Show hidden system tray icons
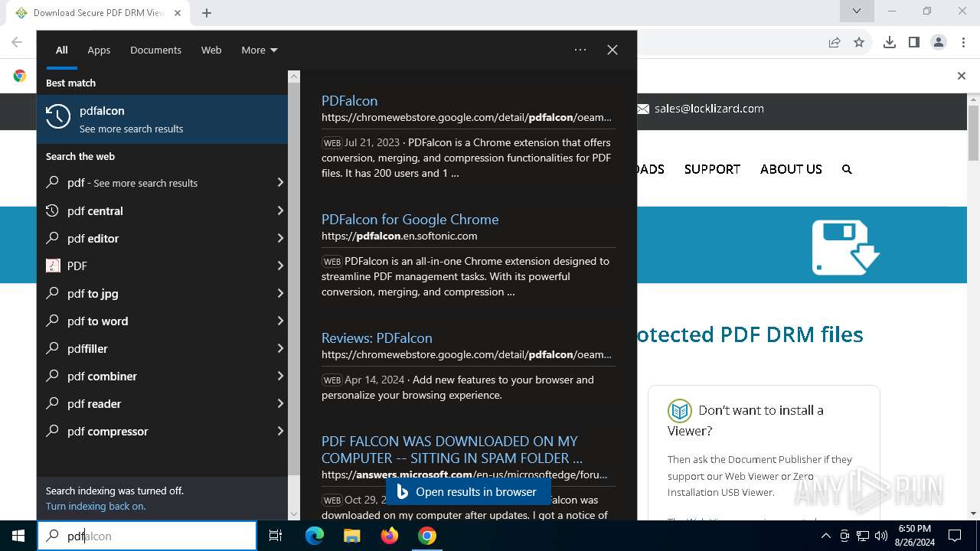The height and width of the screenshot is (551, 980). (825, 536)
